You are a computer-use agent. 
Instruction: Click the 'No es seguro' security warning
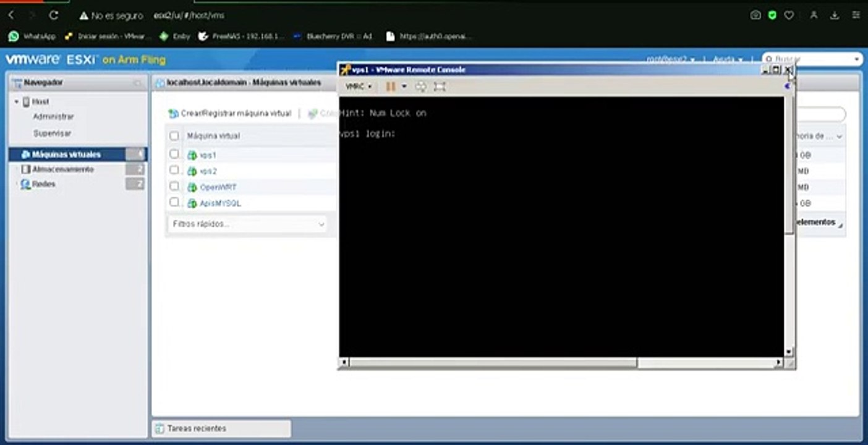tap(111, 15)
